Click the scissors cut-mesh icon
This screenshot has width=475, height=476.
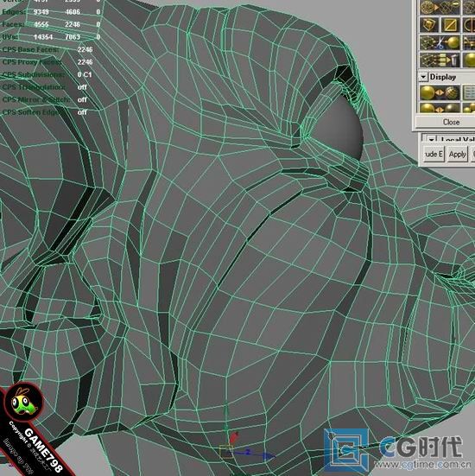pyautogui.click(x=440, y=42)
